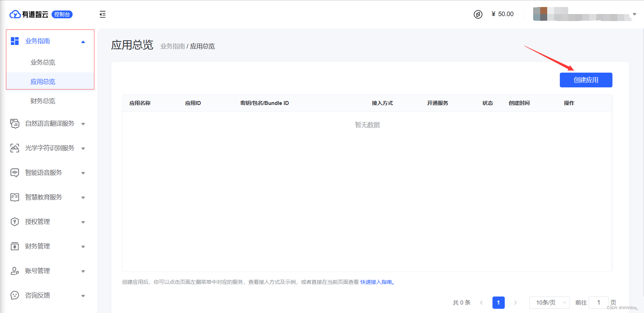Click the 操作 column header

coord(569,103)
